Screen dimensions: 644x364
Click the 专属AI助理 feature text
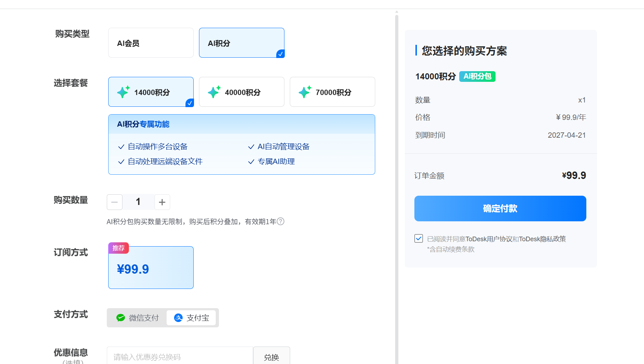point(276,162)
